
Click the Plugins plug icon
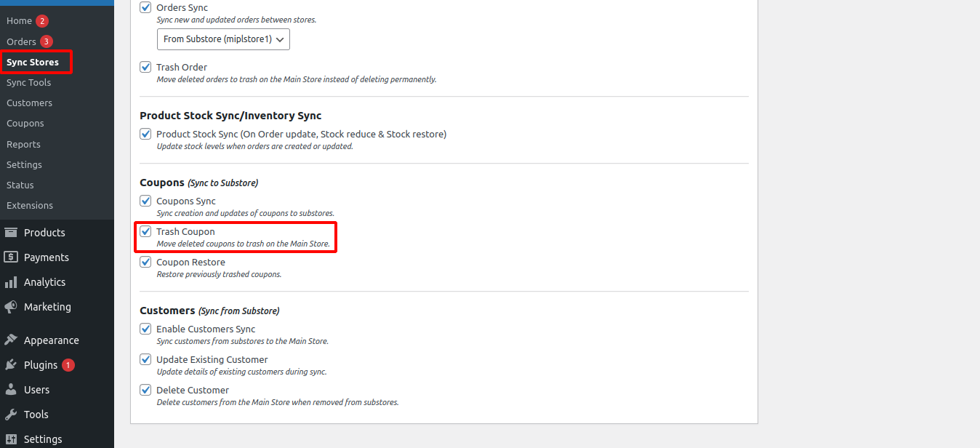(11, 365)
